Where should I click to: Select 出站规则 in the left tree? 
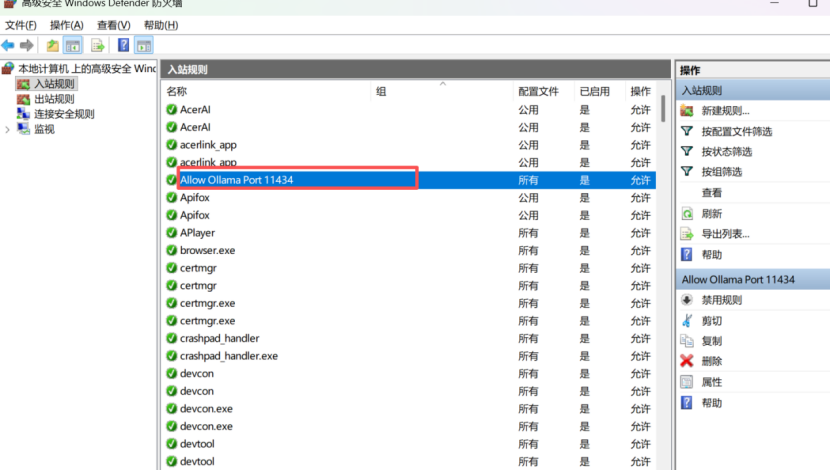pos(55,99)
